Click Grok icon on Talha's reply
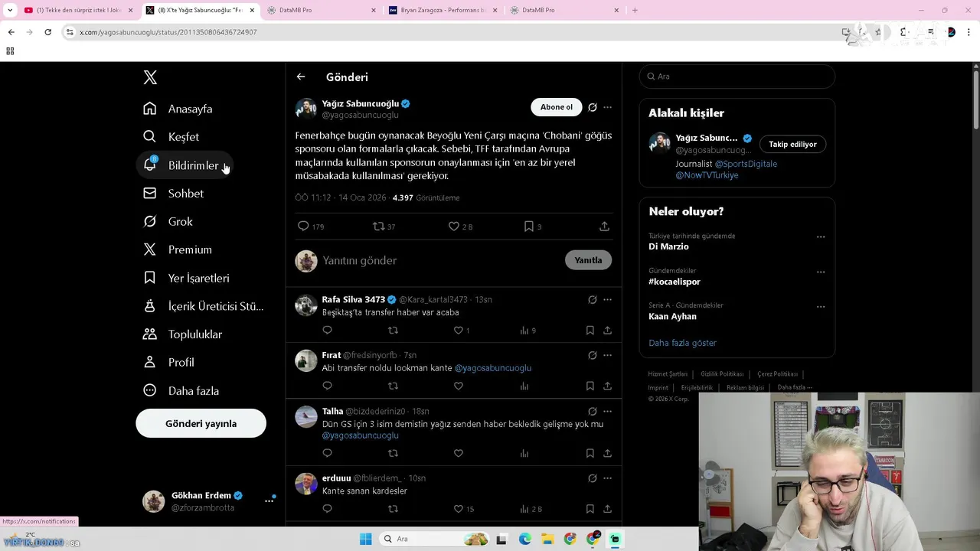Viewport: 980px width, 551px height. coord(592,411)
